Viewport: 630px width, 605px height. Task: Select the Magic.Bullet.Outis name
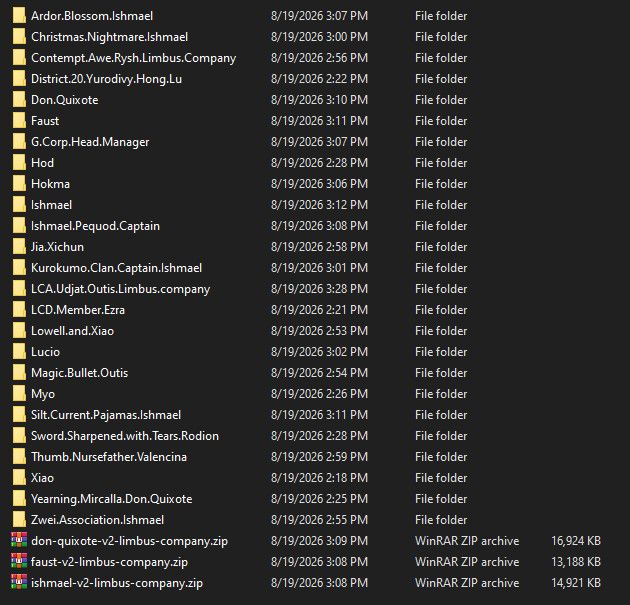(80, 373)
